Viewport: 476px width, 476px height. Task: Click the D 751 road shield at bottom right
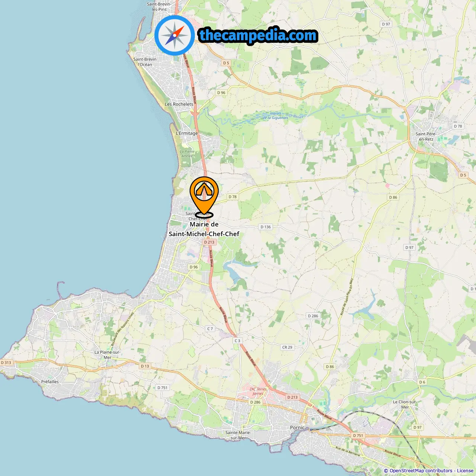click(358, 435)
